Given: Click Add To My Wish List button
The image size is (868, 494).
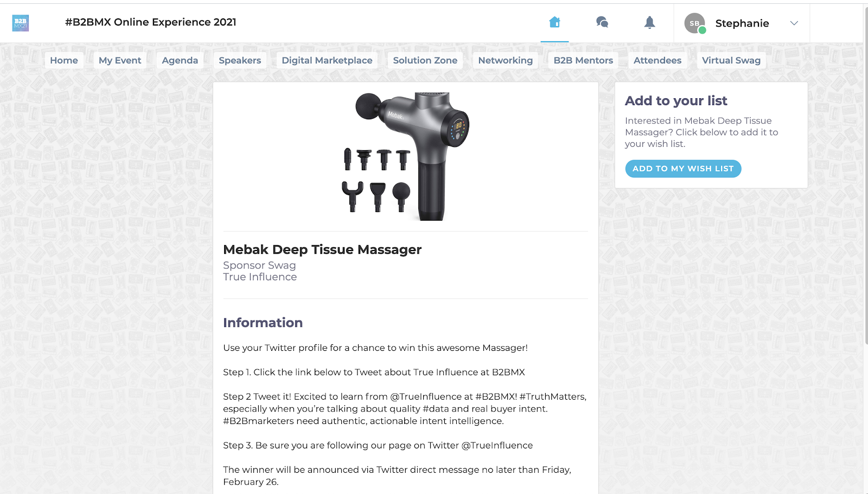Looking at the screenshot, I should (683, 169).
